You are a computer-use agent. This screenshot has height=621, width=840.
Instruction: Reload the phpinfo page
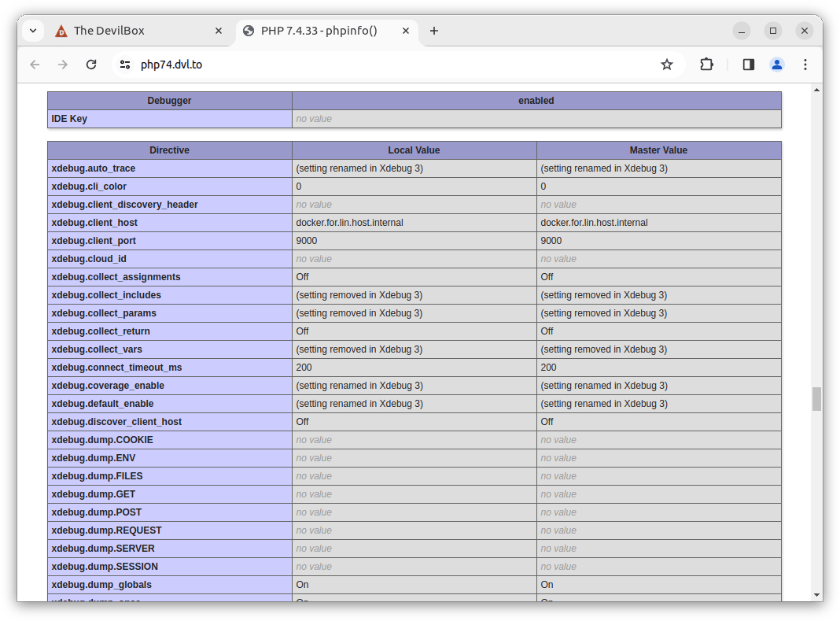pos(91,65)
